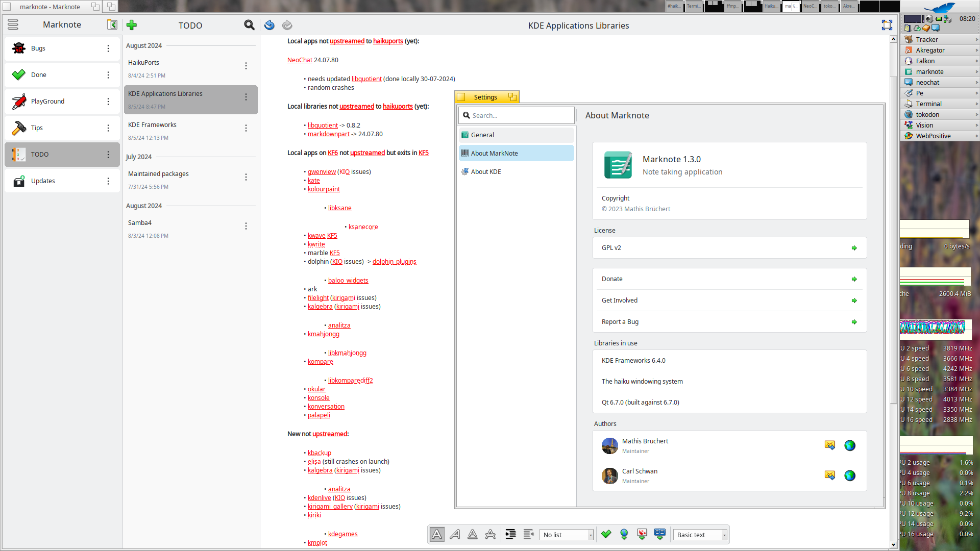Click scrollbar down arrow of editor
980x551 pixels.
893,544
